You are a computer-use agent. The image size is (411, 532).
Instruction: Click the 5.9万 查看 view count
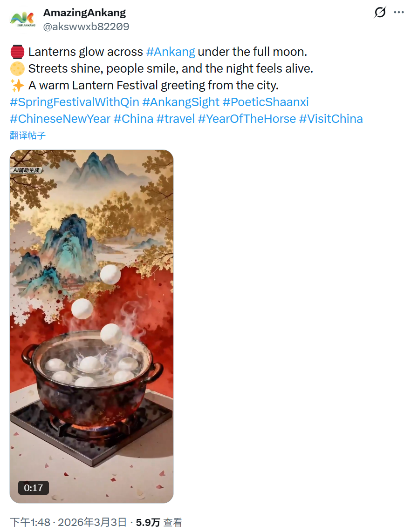coord(159,523)
